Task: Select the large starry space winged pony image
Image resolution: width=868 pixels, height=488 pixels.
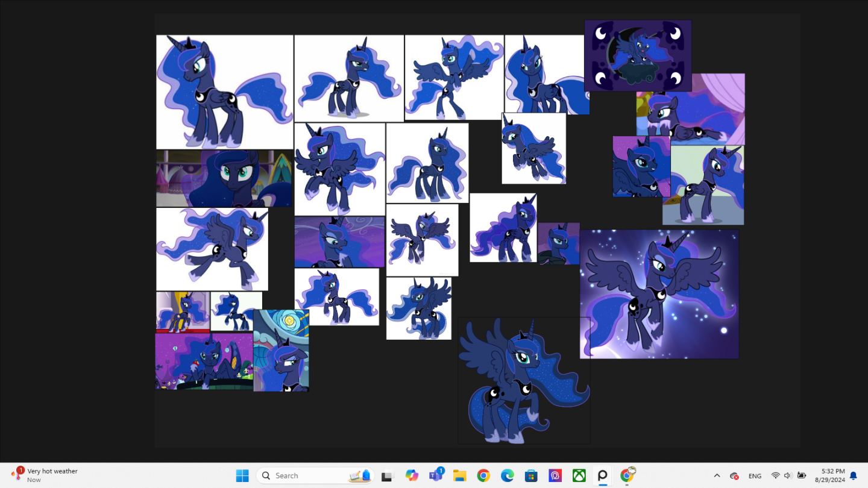Action: click(x=659, y=294)
